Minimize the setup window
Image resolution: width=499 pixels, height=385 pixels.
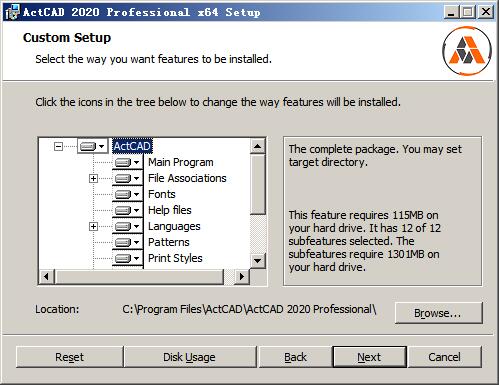451,12
